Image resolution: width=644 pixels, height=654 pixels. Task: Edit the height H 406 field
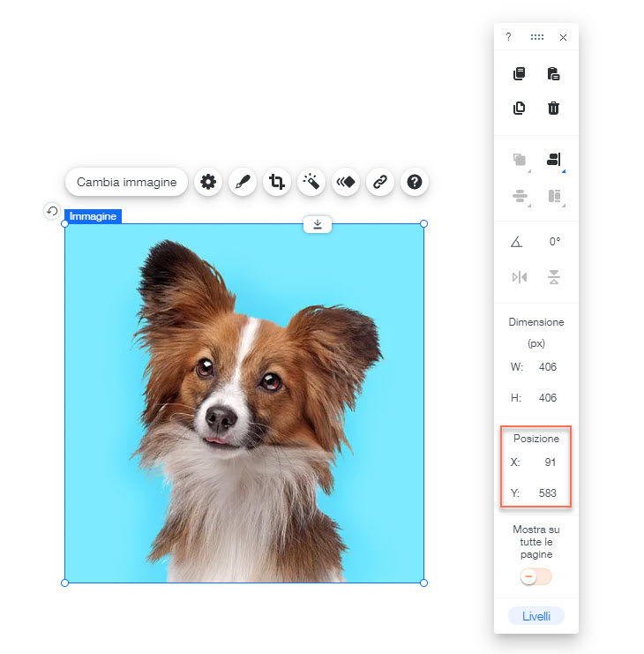pyautogui.click(x=548, y=398)
